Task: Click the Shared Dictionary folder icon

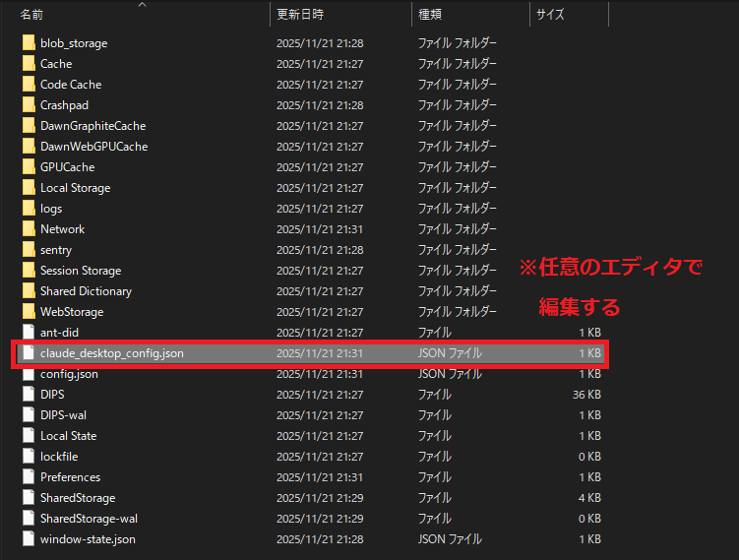Action: [x=29, y=291]
